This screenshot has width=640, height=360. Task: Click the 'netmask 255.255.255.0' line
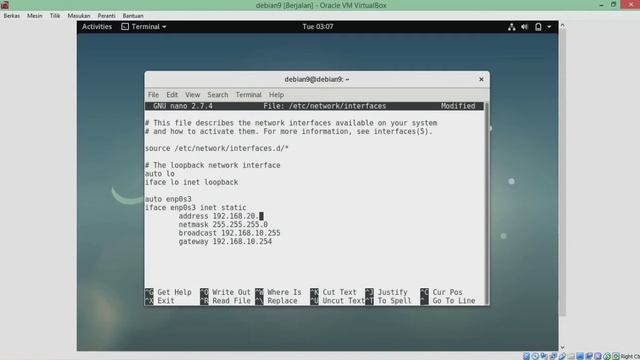(223, 224)
